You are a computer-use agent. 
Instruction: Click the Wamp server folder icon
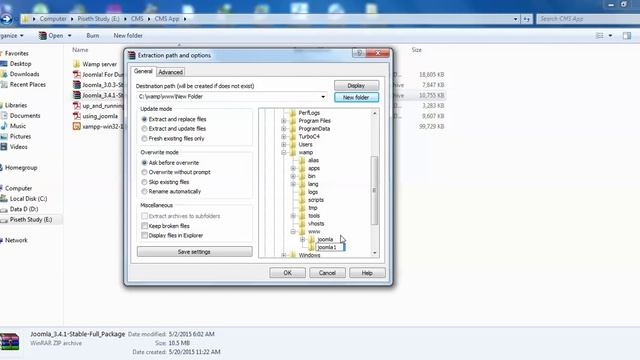[x=76, y=64]
